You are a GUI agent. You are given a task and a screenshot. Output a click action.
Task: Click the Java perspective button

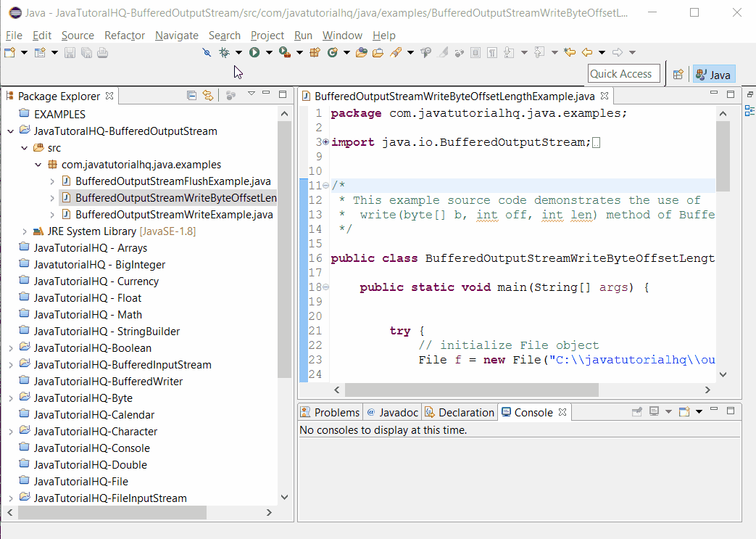click(713, 73)
